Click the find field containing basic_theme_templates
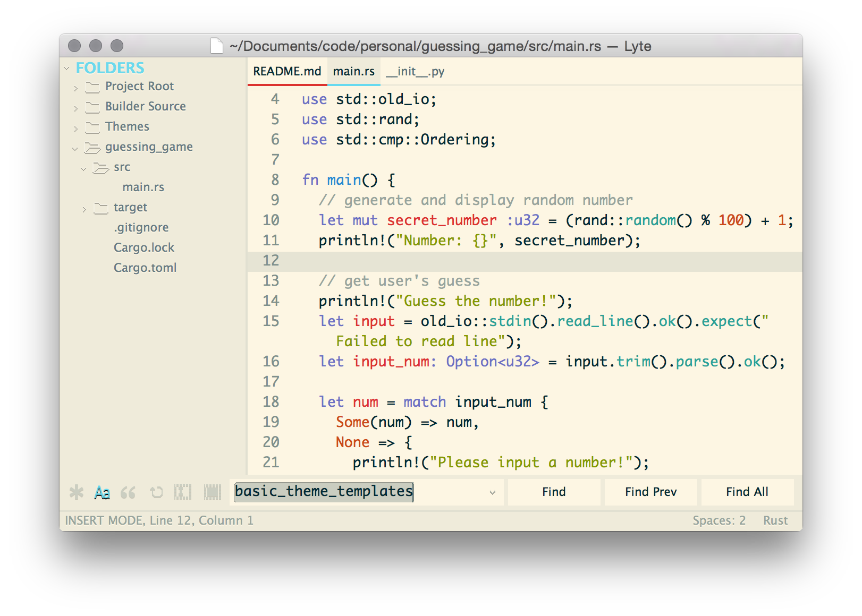 (367, 492)
